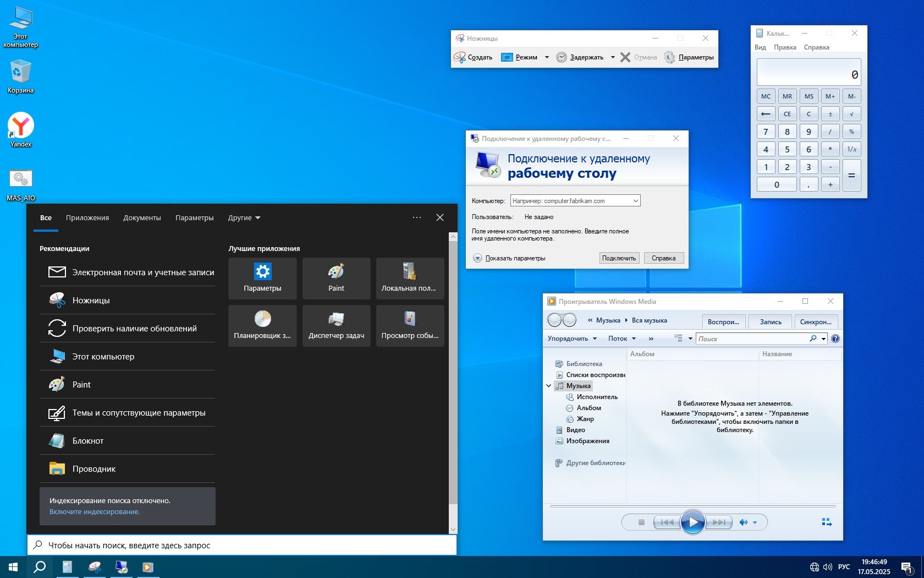Expand Показать параметры in Remote Desktop
924x578 pixels.
point(477,258)
